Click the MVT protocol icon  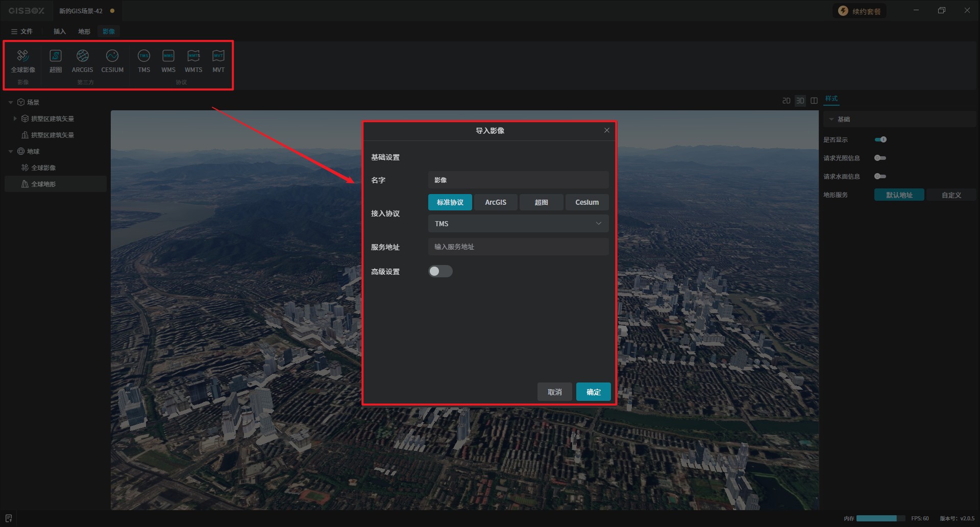tap(218, 56)
